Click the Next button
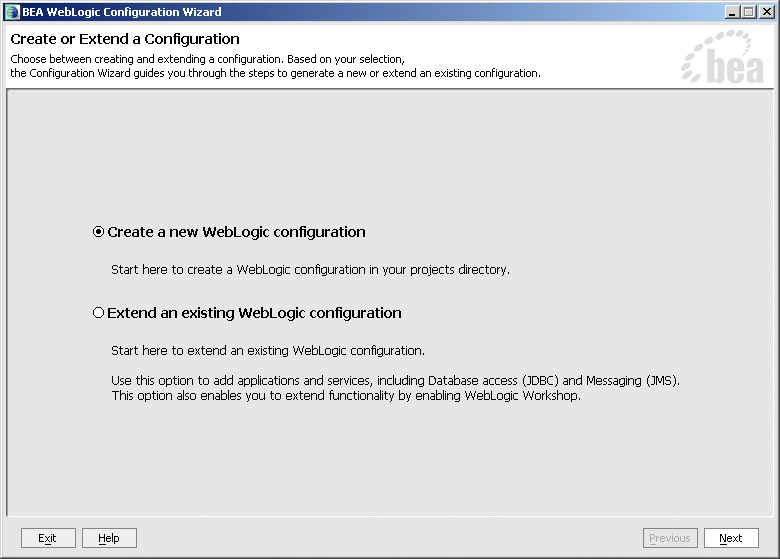Viewport: 780px width, 559px height. coord(731,538)
